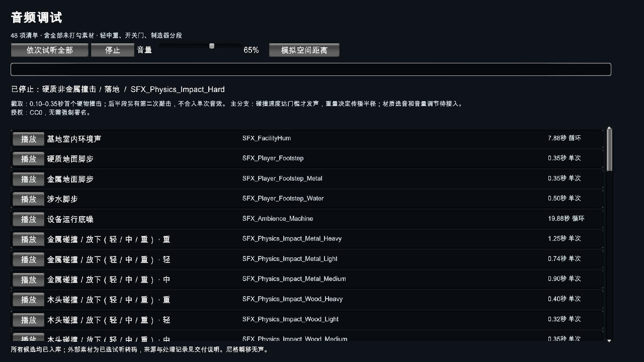This screenshot has width=644, height=362.
Task: Click the 已停止 status line
Action: (118, 89)
